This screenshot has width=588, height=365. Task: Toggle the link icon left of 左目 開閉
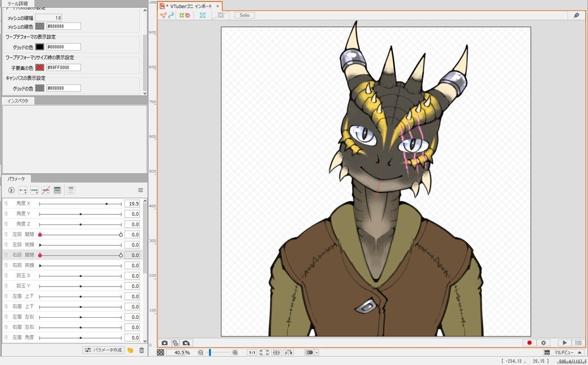pyautogui.click(x=6, y=235)
